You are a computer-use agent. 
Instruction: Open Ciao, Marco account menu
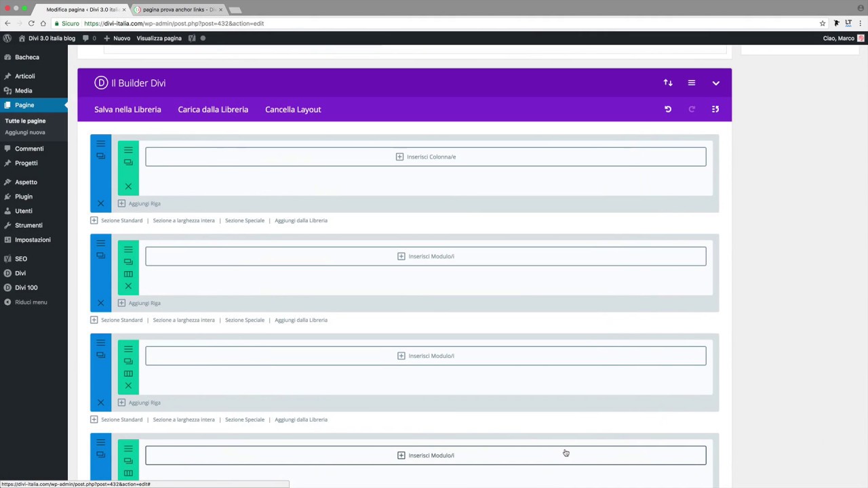pyautogui.click(x=844, y=38)
